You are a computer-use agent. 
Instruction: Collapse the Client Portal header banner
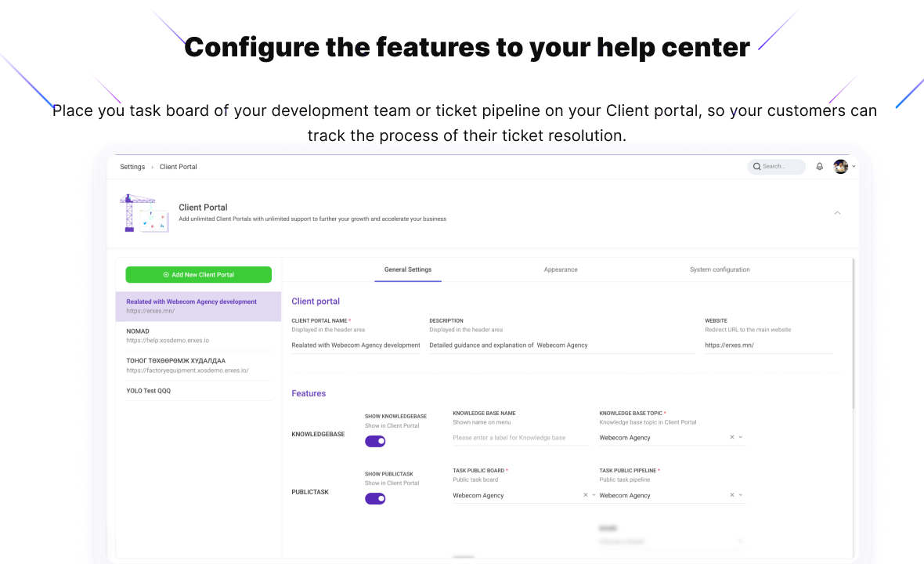[x=837, y=213]
